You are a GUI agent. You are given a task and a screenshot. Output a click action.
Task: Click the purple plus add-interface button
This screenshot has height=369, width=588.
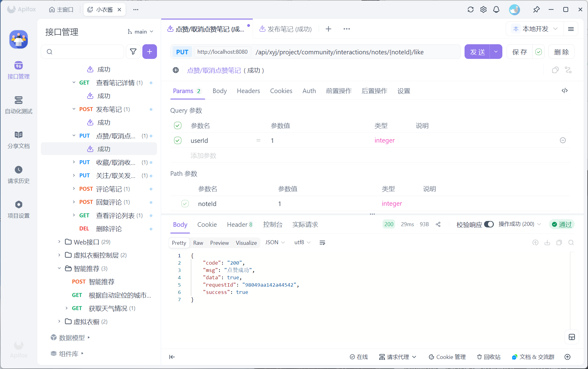[149, 52]
